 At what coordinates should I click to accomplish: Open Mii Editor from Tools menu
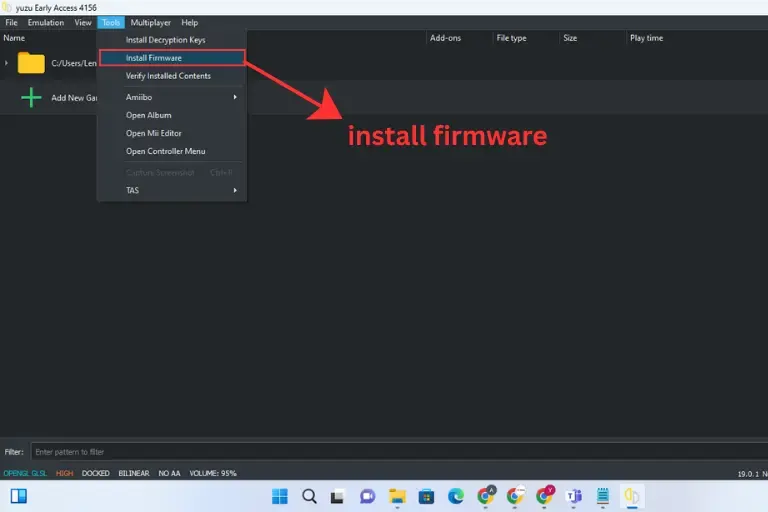click(x=171, y=133)
